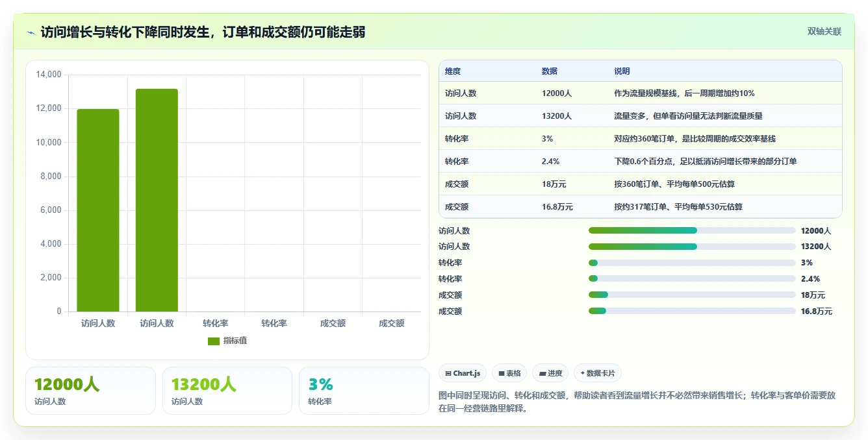Click the 维度 column header
This screenshot has height=440, width=868.
[x=453, y=71]
